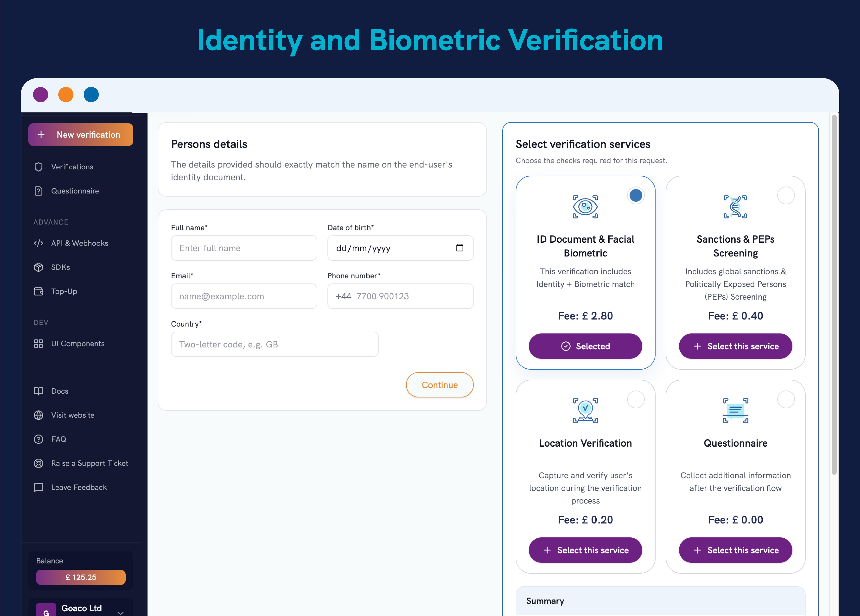Select this service for Location Verification

point(585,550)
